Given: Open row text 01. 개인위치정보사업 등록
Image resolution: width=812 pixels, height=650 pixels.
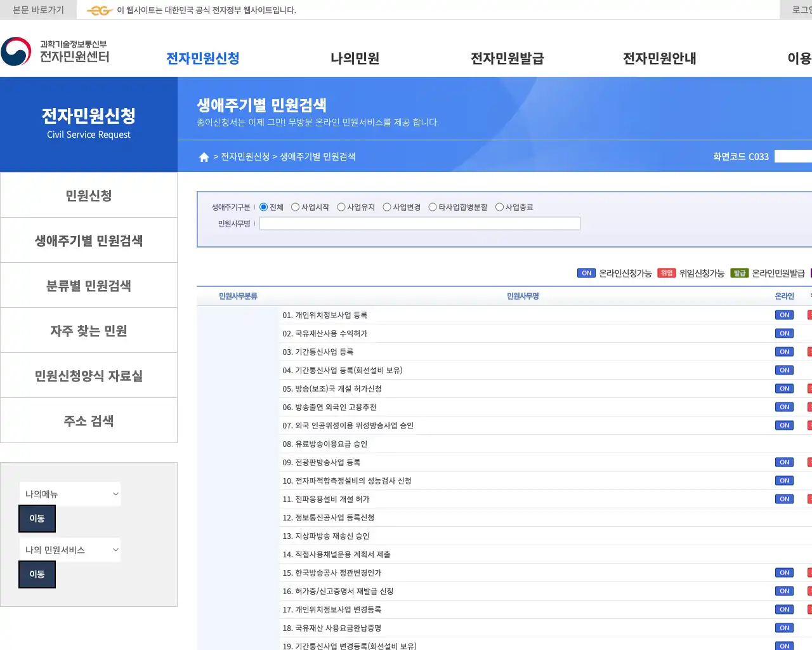Looking at the screenshot, I should point(325,315).
